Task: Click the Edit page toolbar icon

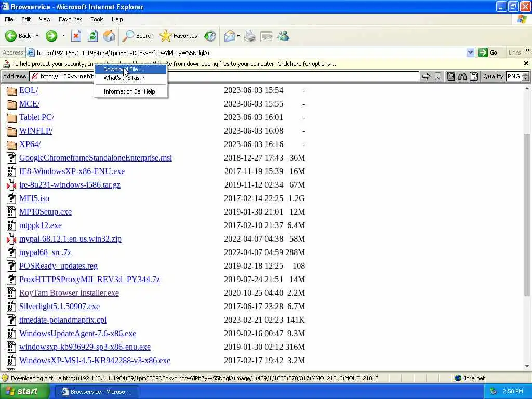Action: (267, 36)
